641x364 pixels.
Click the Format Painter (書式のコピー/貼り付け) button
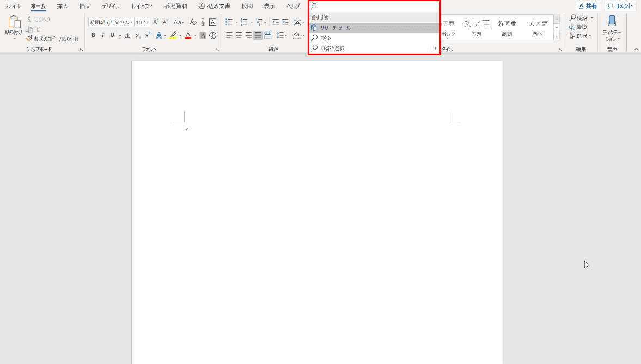click(x=52, y=39)
